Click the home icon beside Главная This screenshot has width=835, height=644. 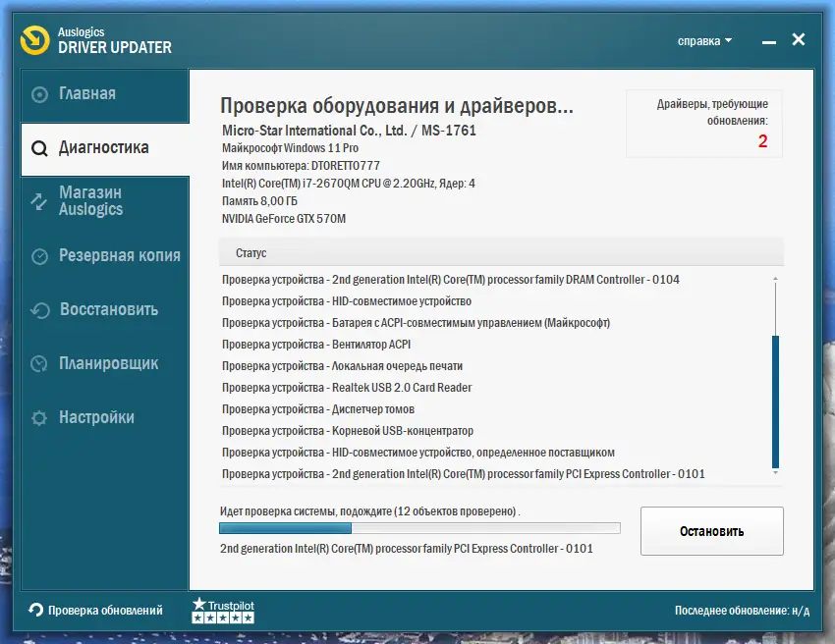click(x=38, y=94)
